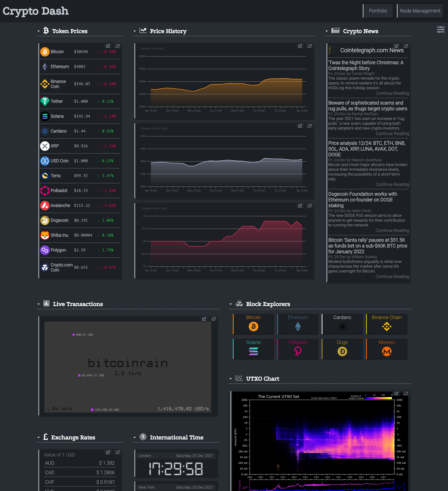Open the Monero block explorer
The width and height of the screenshot is (448, 491).
(387, 349)
